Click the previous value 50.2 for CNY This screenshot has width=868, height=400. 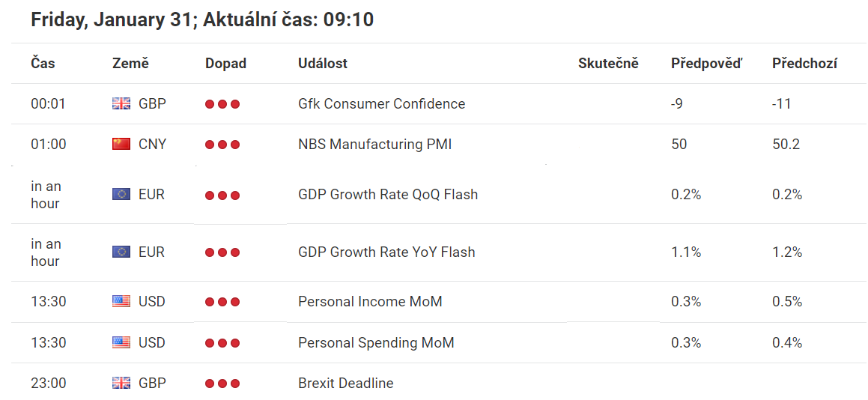(786, 145)
